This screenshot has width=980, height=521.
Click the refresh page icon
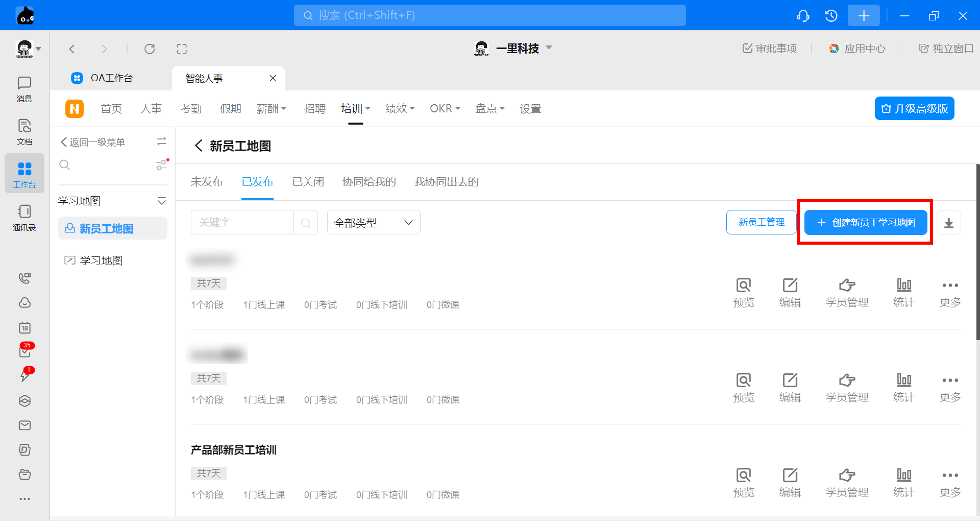click(x=150, y=49)
